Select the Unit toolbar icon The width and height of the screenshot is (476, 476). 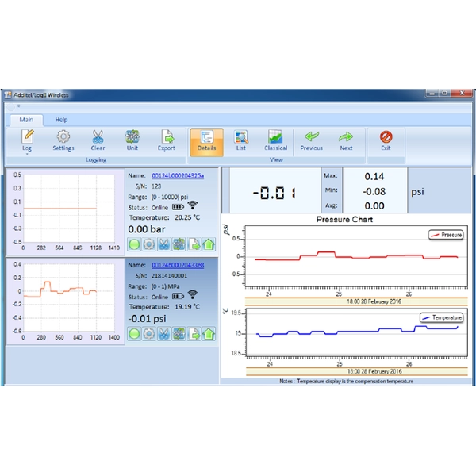[x=132, y=139]
